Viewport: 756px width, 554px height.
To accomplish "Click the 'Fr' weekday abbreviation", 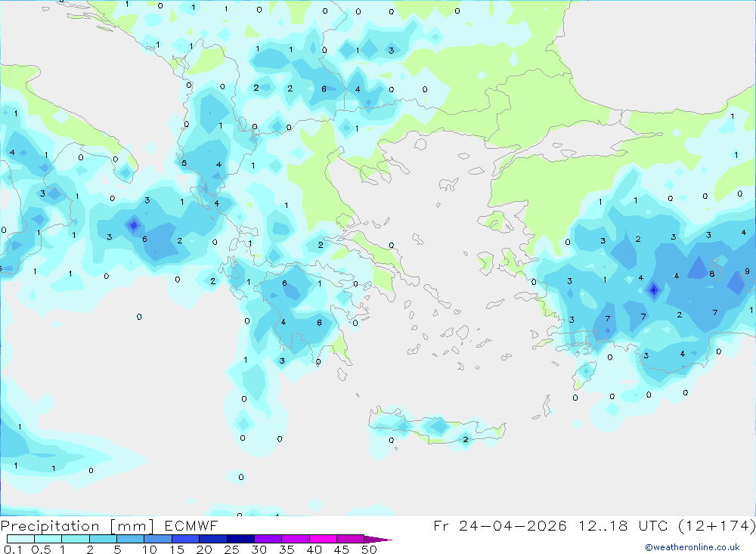I will (x=441, y=525).
